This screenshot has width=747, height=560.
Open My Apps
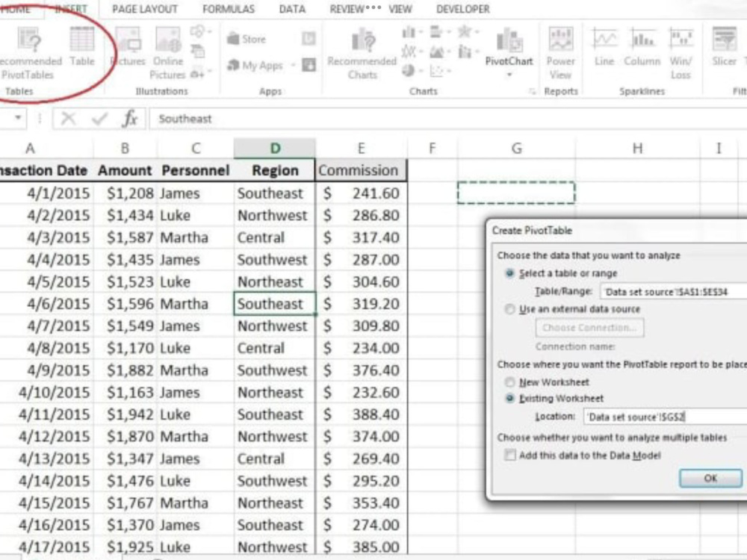click(x=255, y=65)
